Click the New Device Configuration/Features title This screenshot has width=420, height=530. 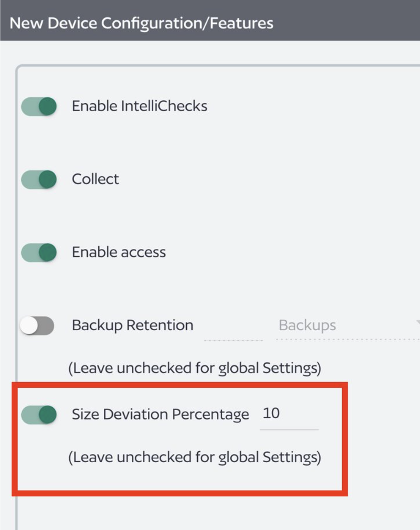pos(141,23)
